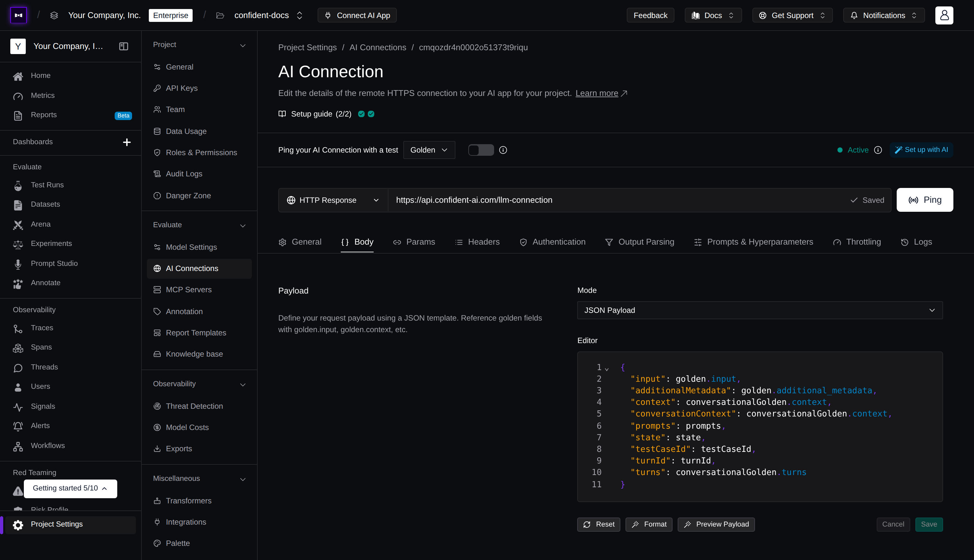Collapse the Project settings section

tap(243, 45)
